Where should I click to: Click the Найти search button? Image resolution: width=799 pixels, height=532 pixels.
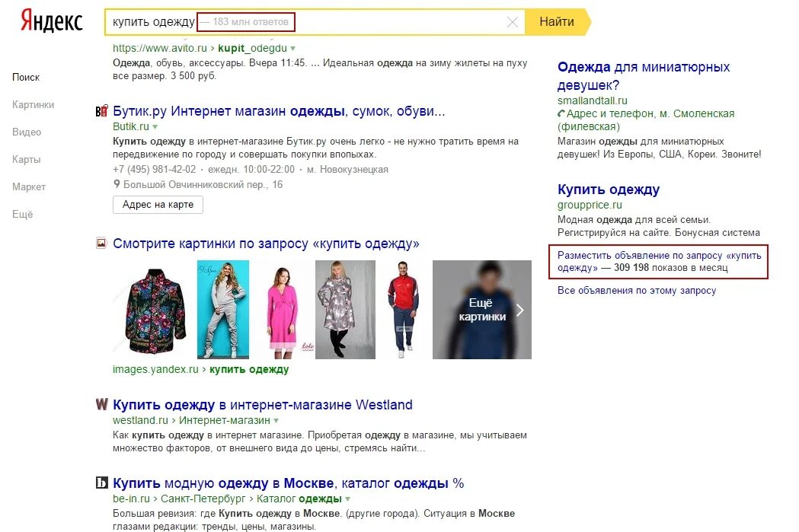[557, 22]
